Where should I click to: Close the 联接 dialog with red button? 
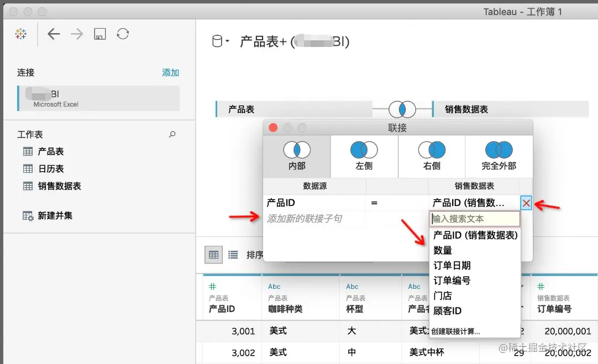tap(273, 127)
